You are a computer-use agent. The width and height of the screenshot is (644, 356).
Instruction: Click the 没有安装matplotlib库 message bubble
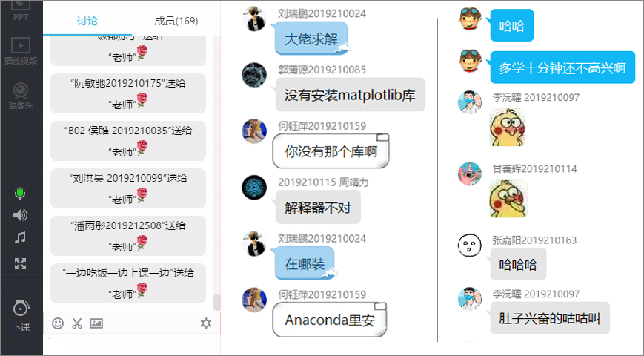[351, 95]
